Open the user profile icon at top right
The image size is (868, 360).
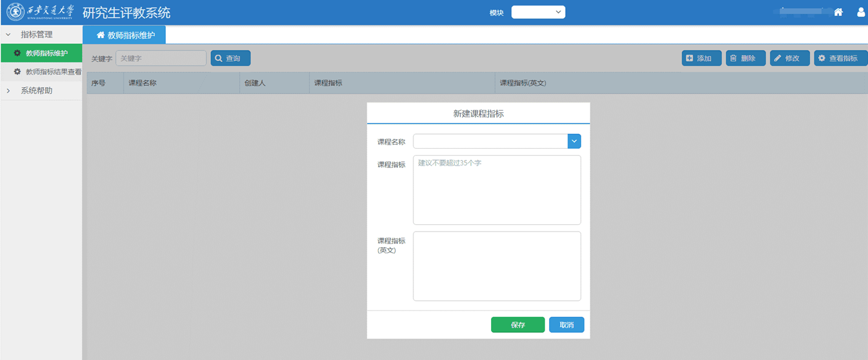(861, 12)
